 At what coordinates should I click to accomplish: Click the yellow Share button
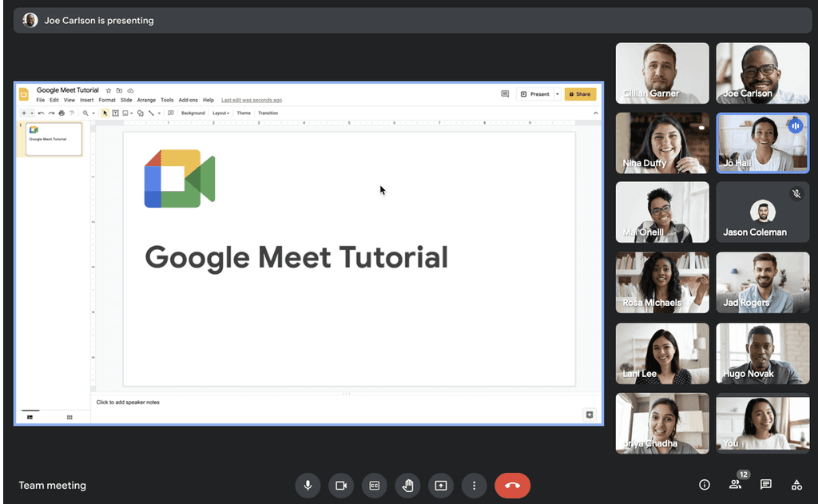(580, 93)
